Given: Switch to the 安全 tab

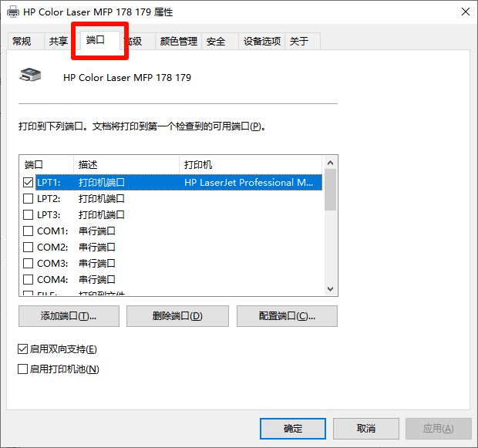Looking at the screenshot, I should (220, 41).
